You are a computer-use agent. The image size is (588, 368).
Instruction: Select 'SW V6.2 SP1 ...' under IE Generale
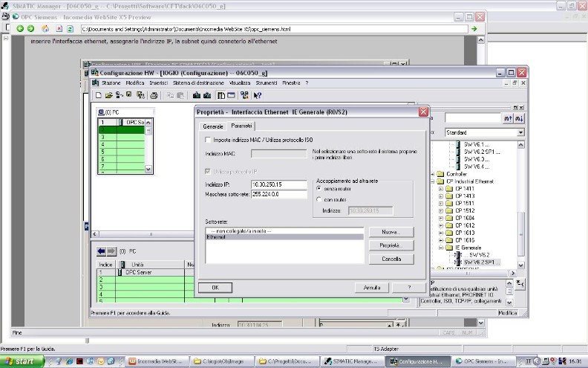point(482,262)
